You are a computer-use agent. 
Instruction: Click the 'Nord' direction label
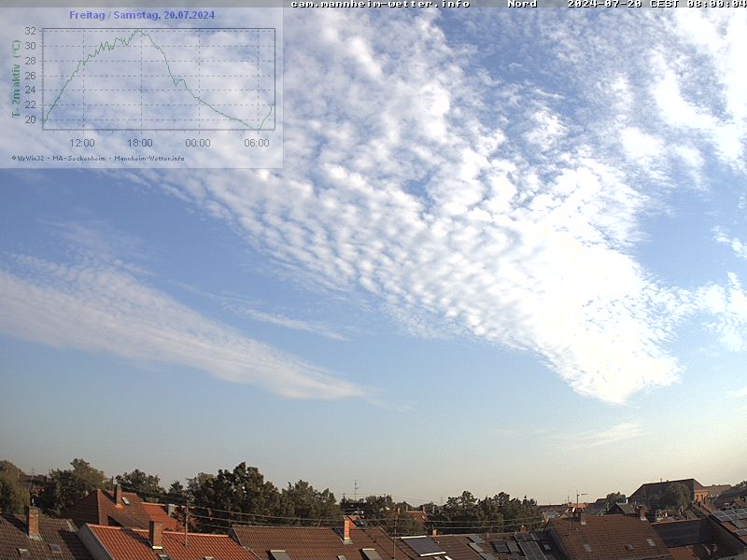[522, 4]
